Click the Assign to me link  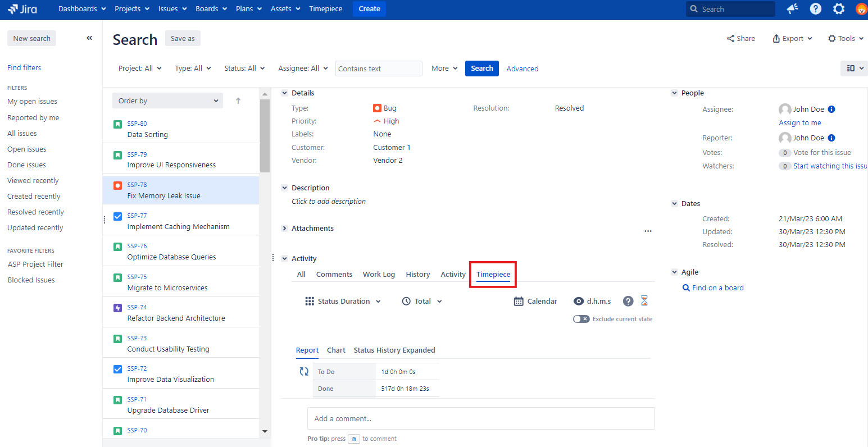pos(799,123)
